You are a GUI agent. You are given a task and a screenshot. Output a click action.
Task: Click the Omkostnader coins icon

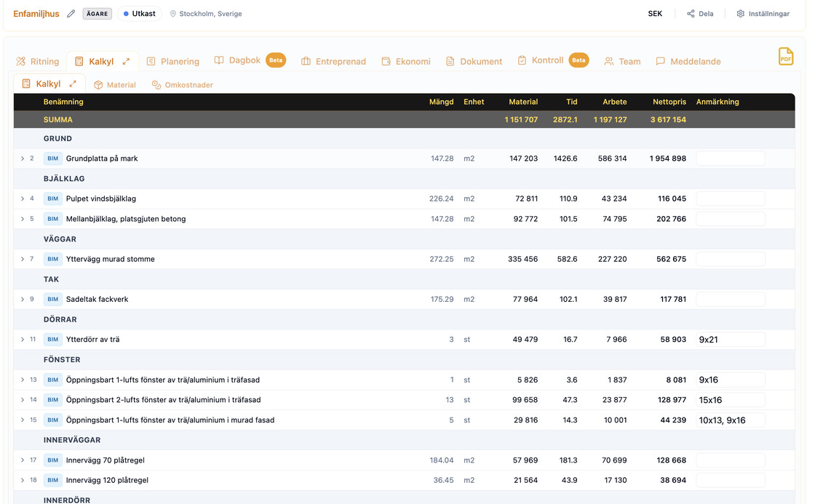pyautogui.click(x=156, y=84)
